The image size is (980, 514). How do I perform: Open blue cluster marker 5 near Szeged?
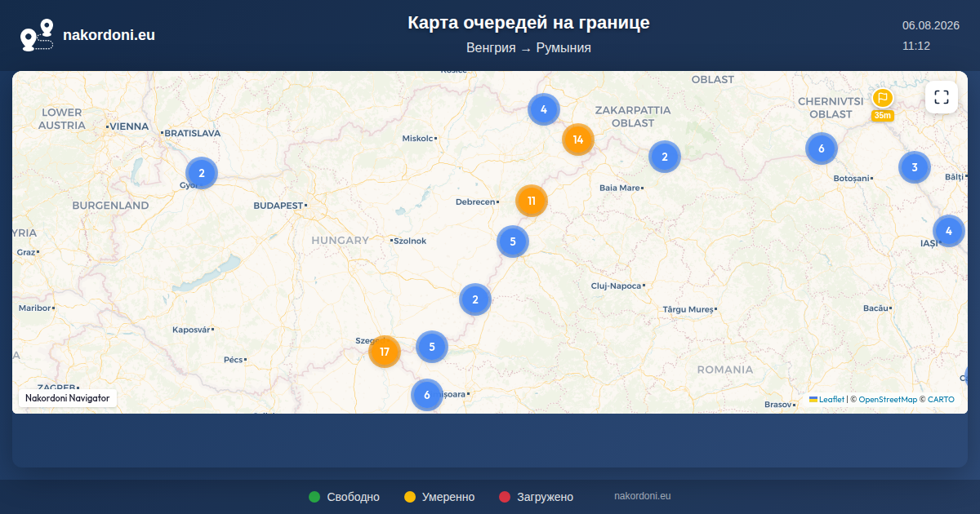[432, 347]
